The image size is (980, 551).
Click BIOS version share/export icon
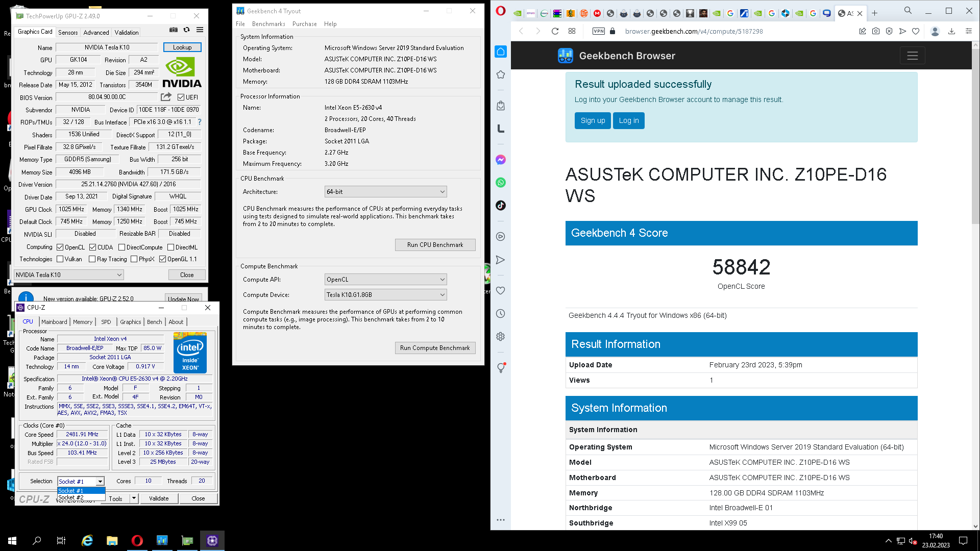[166, 97]
